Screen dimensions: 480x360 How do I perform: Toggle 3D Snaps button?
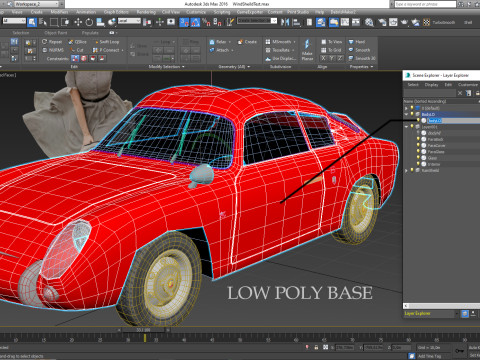point(184,22)
